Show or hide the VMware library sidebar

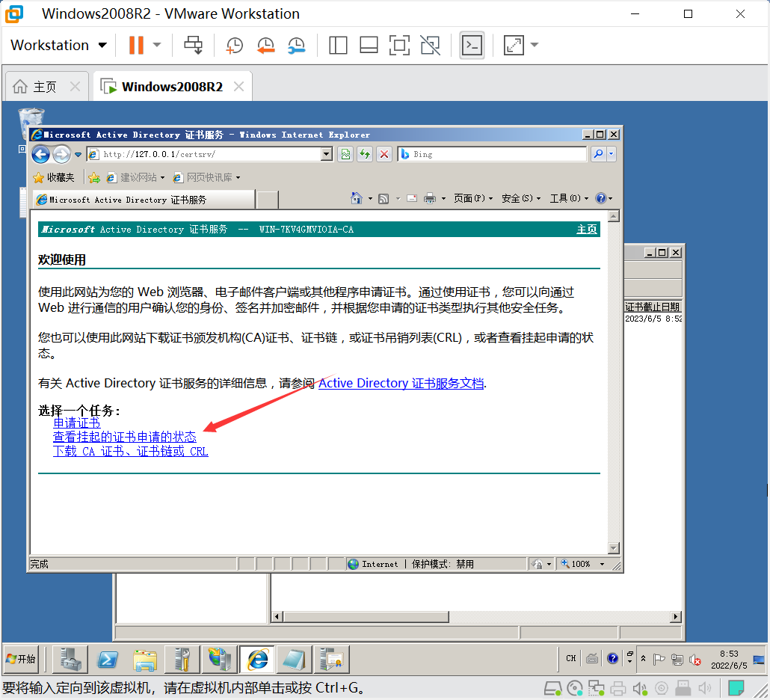click(x=338, y=45)
